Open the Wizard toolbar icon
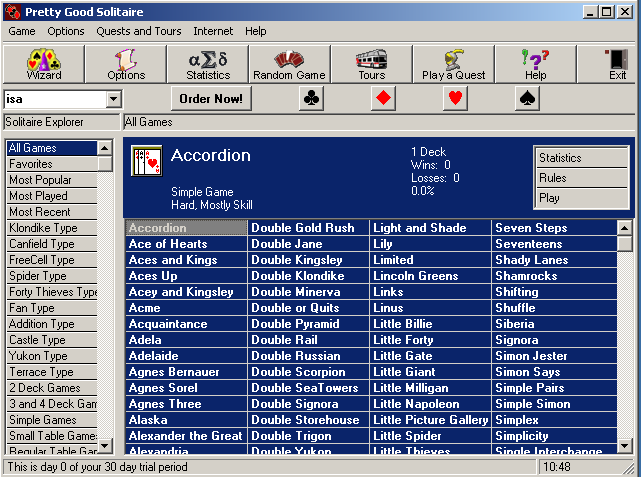This screenshot has height=477, width=641. tap(44, 64)
